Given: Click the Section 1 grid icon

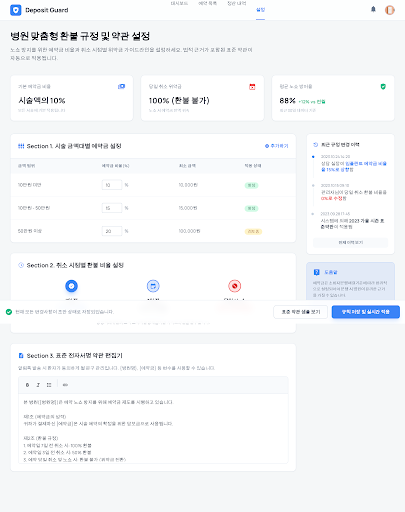Looking at the screenshot, I should coord(21,146).
